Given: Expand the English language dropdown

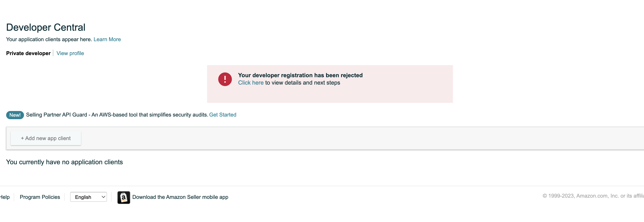Looking at the screenshot, I should 89,197.
